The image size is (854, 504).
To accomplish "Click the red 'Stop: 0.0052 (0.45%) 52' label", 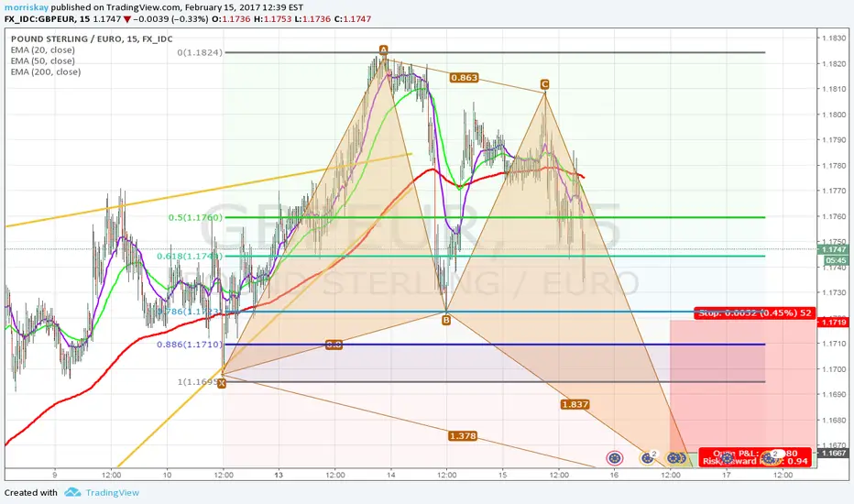I will [x=755, y=312].
